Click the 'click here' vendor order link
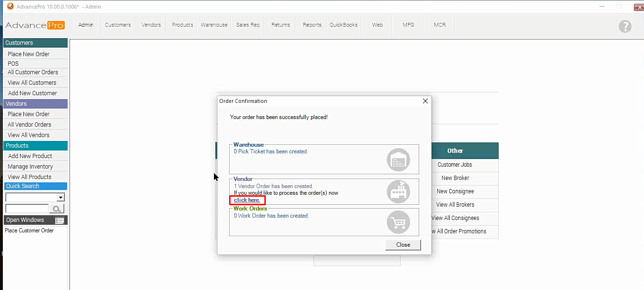Image resolution: width=644 pixels, height=290 pixels. [247, 200]
